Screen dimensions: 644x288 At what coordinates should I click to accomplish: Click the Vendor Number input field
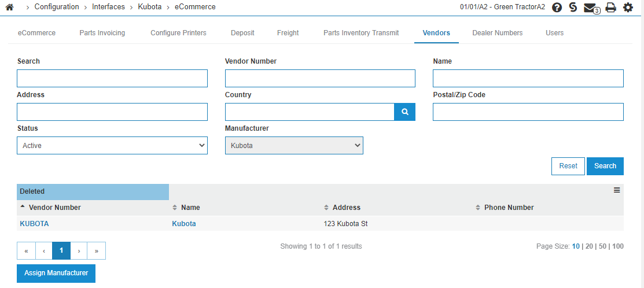pos(320,78)
